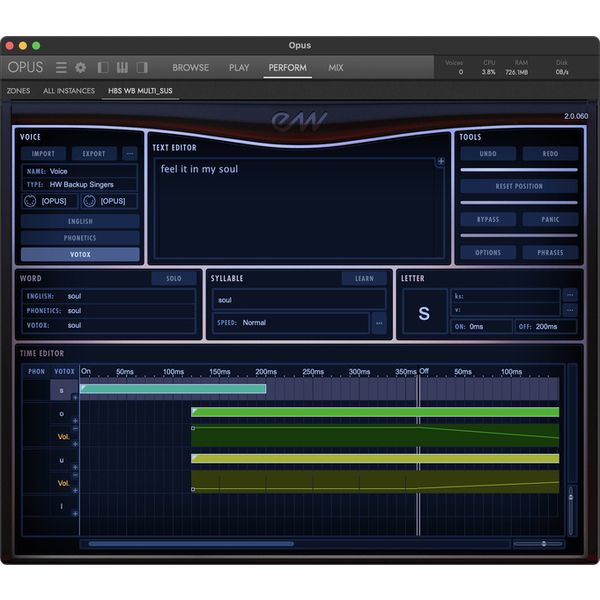Image resolution: width=600 pixels, height=600 pixels.
Task: Switch to the Browse tab
Action: 190,68
